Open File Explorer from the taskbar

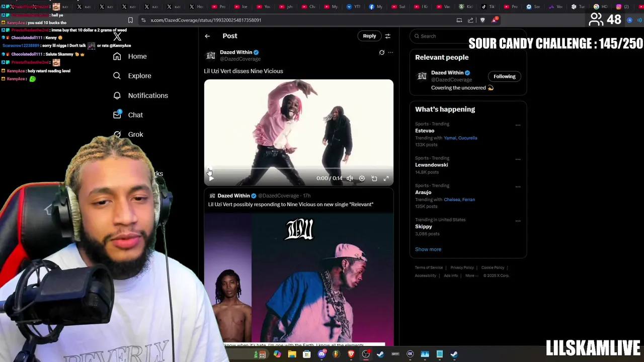[292, 354]
